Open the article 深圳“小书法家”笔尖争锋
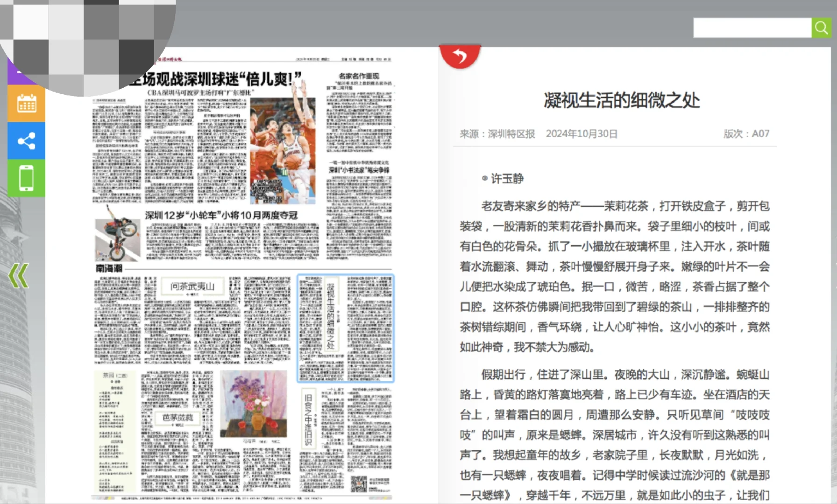Image resolution: width=837 pixels, height=504 pixels. tap(359, 170)
